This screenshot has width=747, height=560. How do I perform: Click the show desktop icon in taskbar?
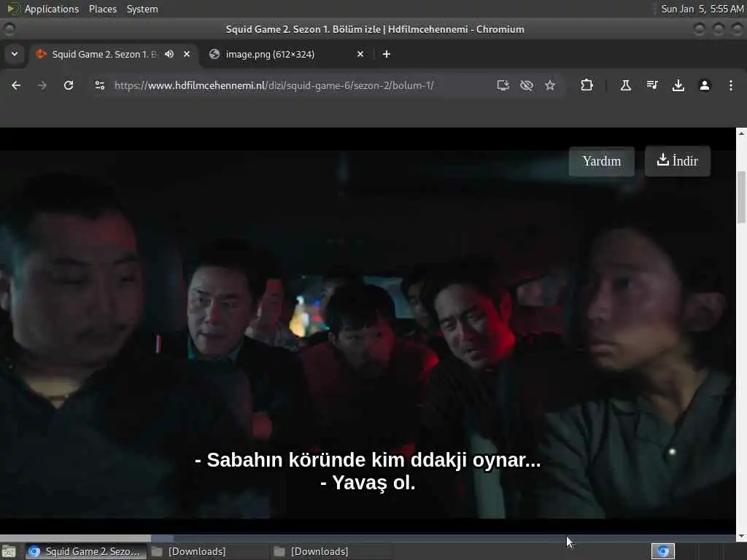[x=9, y=551]
